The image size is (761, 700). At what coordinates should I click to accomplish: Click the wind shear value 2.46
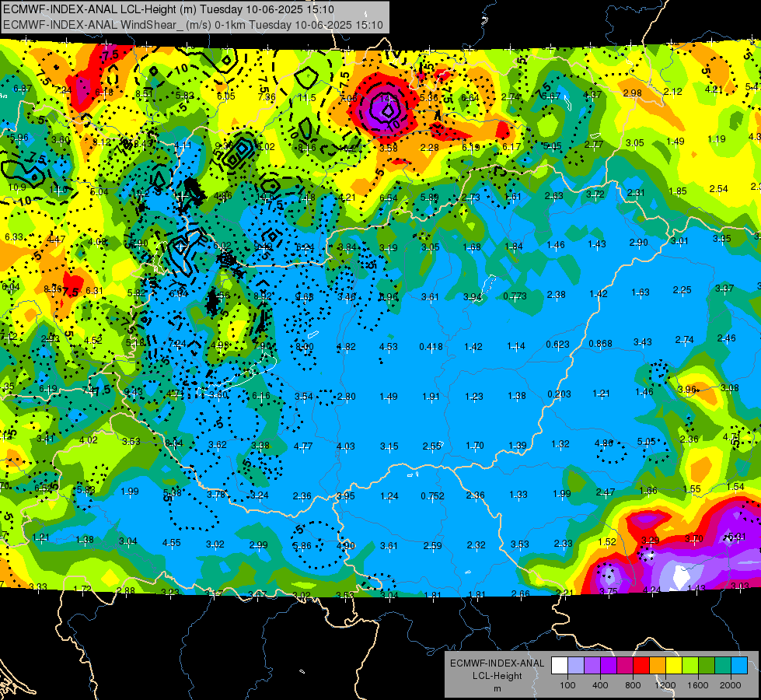point(727,338)
